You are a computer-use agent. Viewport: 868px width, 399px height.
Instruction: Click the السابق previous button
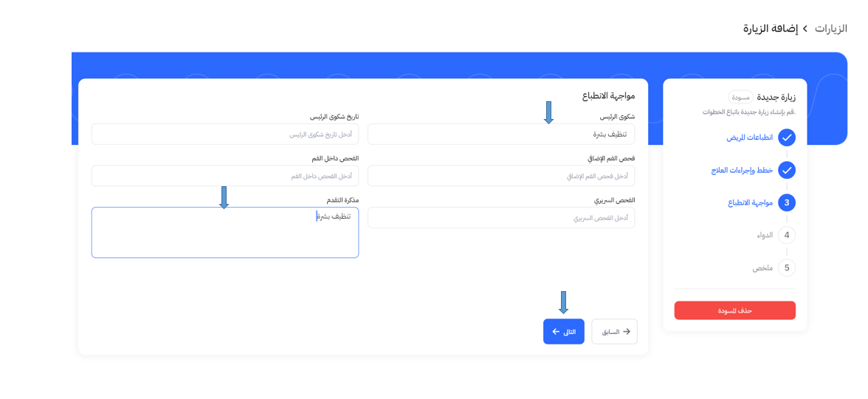[614, 332]
